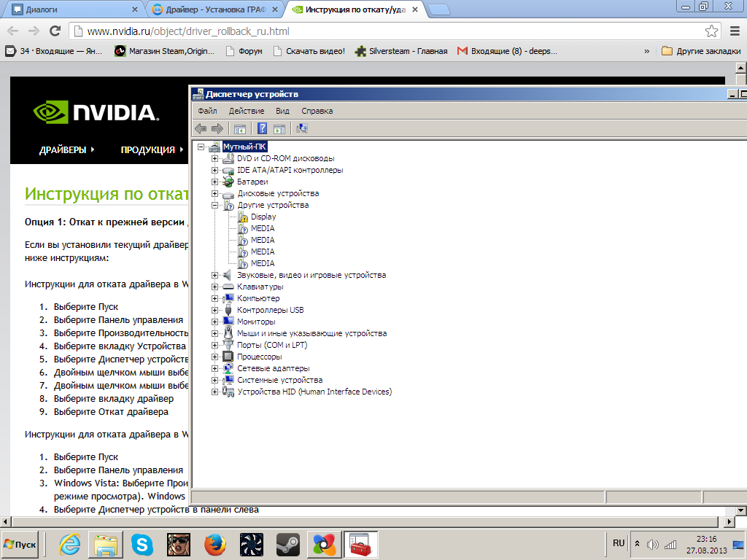Expand Звуковые, видео и игровые устройства

215,275
